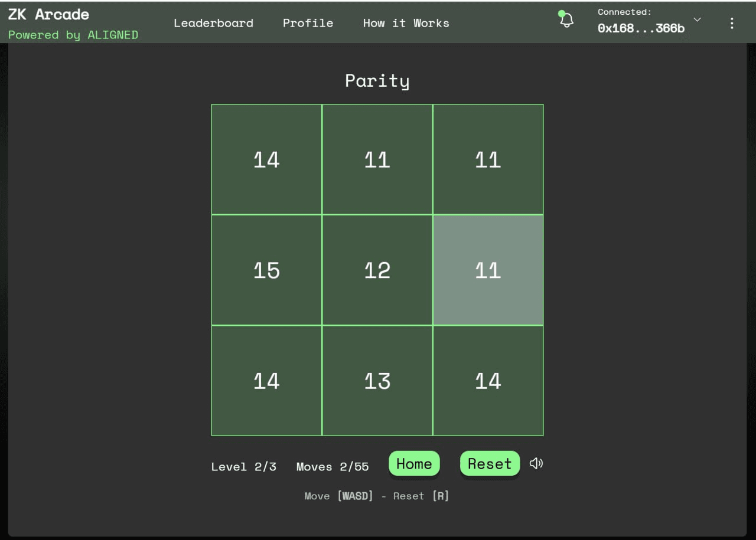Screen dimensions: 756x540
Task: Open the notifications bell
Action: pos(566,19)
